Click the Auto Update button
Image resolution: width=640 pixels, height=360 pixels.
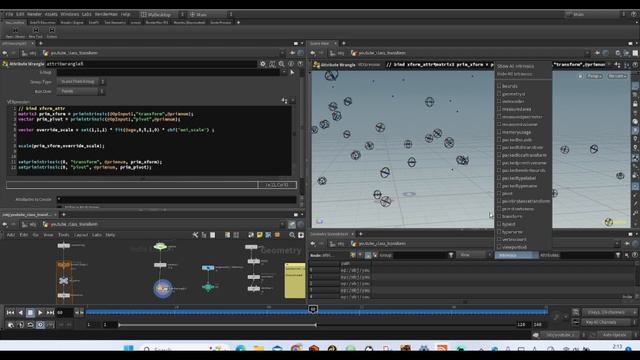pyautogui.click(x=614, y=335)
